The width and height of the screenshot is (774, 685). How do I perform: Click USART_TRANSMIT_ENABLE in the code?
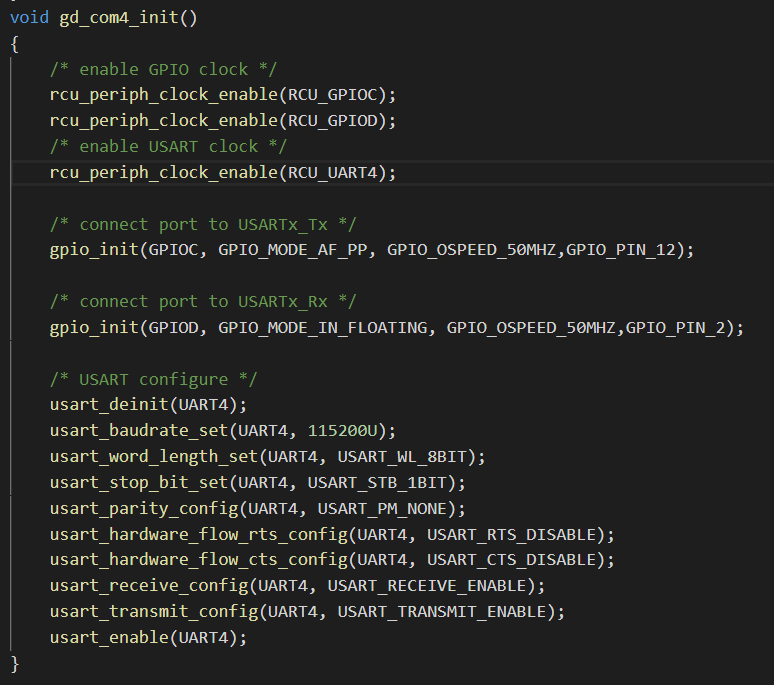click(x=442, y=612)
